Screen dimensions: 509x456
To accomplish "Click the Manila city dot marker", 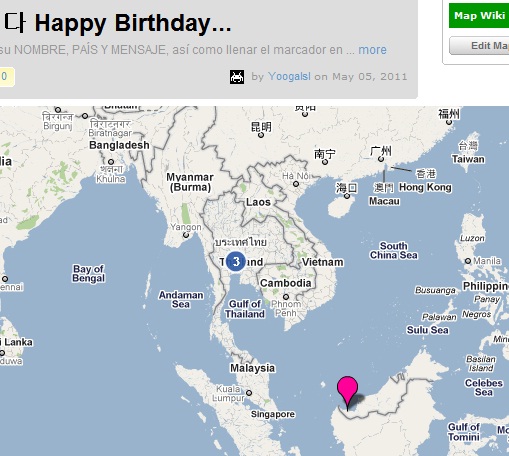I will (x=468, y=261).
